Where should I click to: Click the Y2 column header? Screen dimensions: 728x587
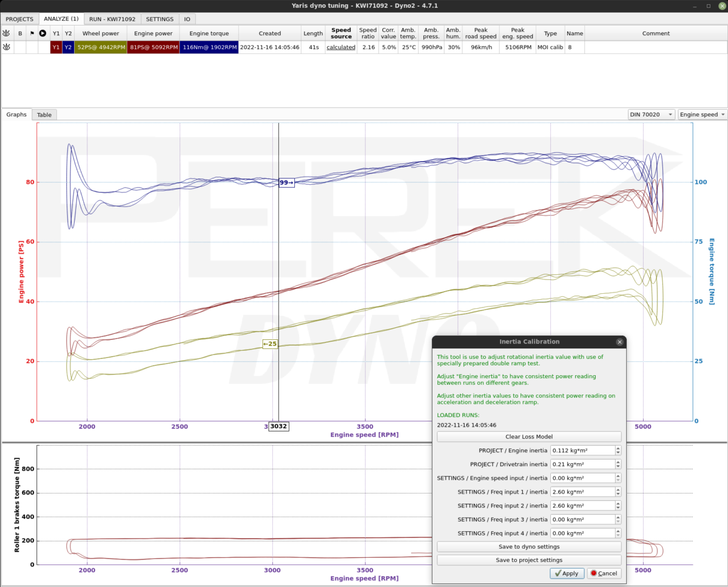pos(69,33)
